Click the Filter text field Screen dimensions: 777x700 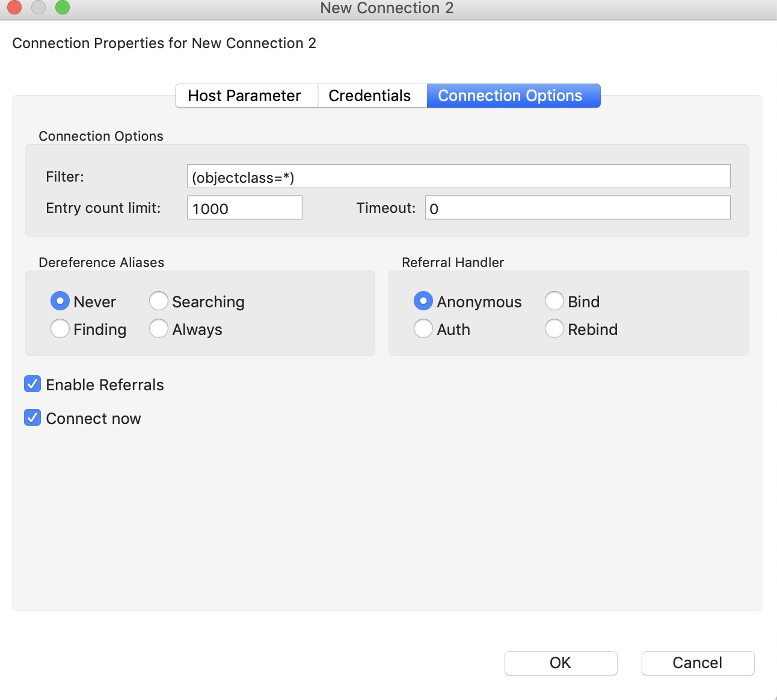458,177
